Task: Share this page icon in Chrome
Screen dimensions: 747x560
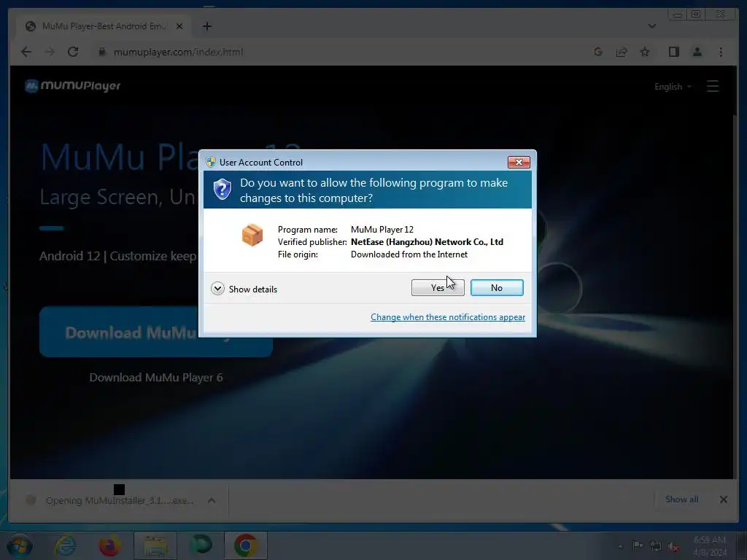Action: point(622,52)
